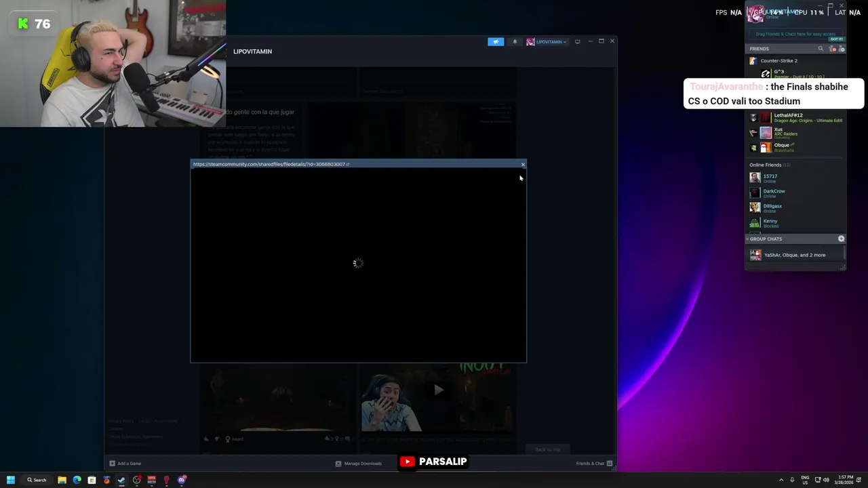868x488 pixels.
Task: Open chat with Obque playing Brawlhalla
Action: pos(795,147)
